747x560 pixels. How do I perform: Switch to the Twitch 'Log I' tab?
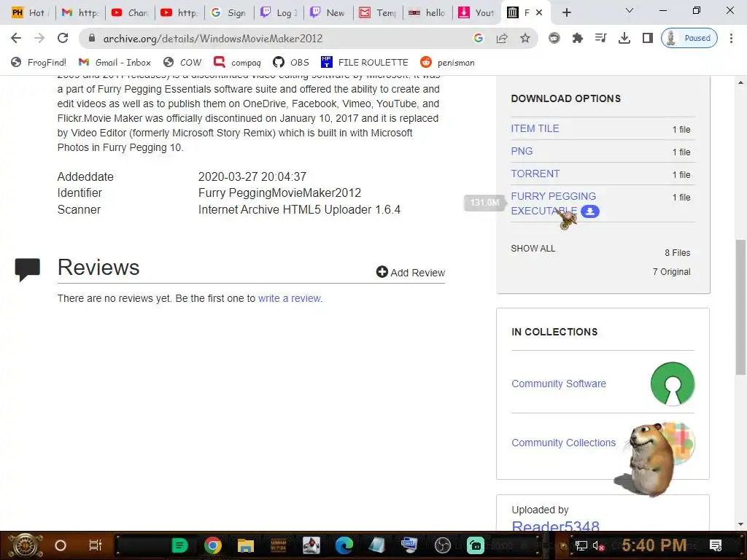pyautogui.click(x=279, y=12)
